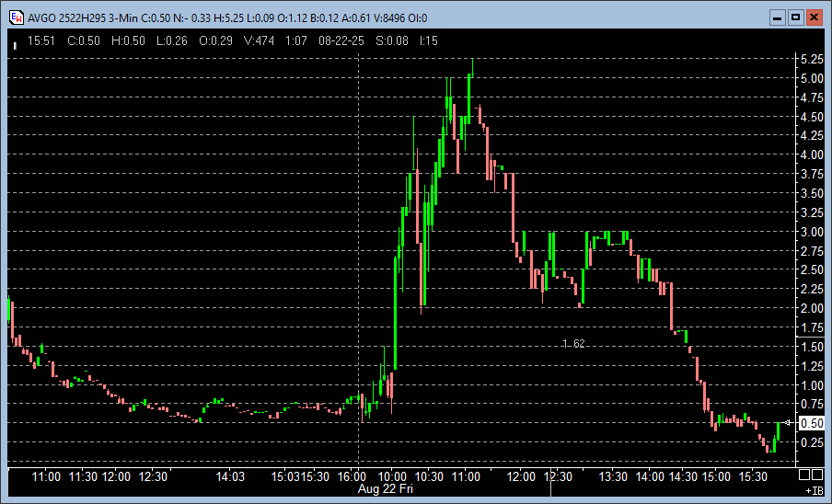Viewport: 832px width, 504px height.
Task: Click the 3.00 label on the price axis
Action: tap(813, 232)
